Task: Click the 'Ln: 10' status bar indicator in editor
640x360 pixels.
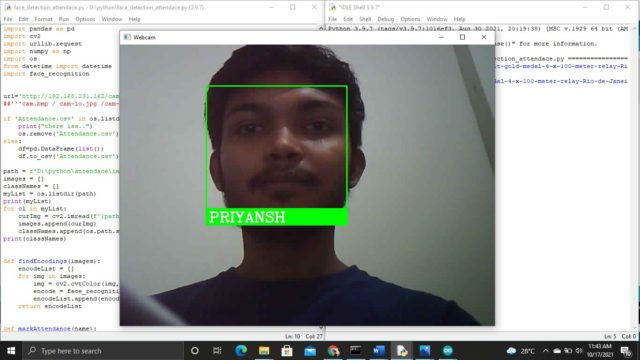Action: [292, 336]
